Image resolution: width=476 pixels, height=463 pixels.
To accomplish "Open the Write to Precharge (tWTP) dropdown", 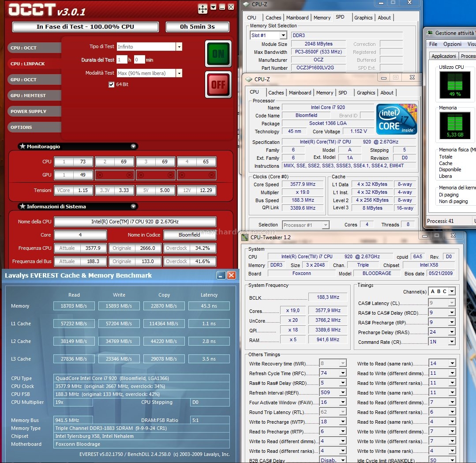I will (x=343, y=422).
